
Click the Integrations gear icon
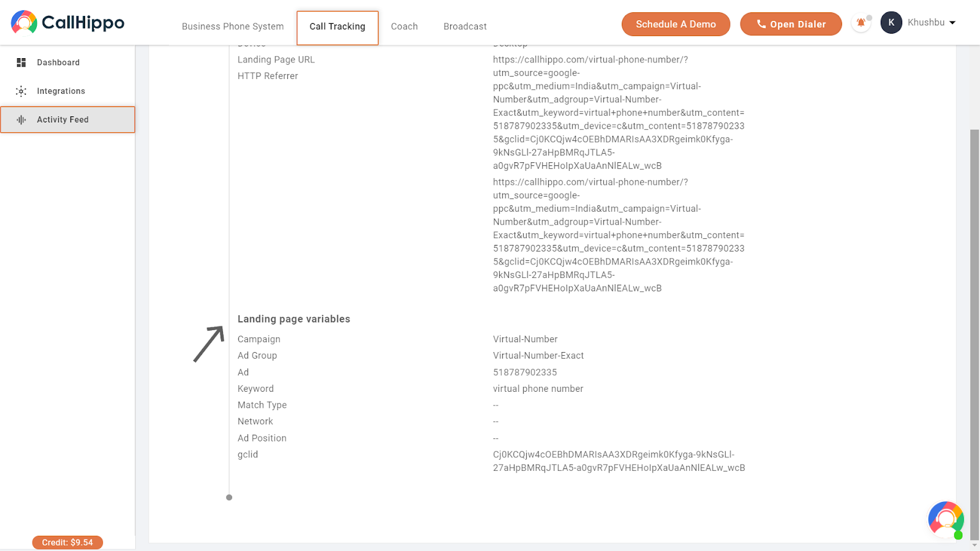pos(21,91)
